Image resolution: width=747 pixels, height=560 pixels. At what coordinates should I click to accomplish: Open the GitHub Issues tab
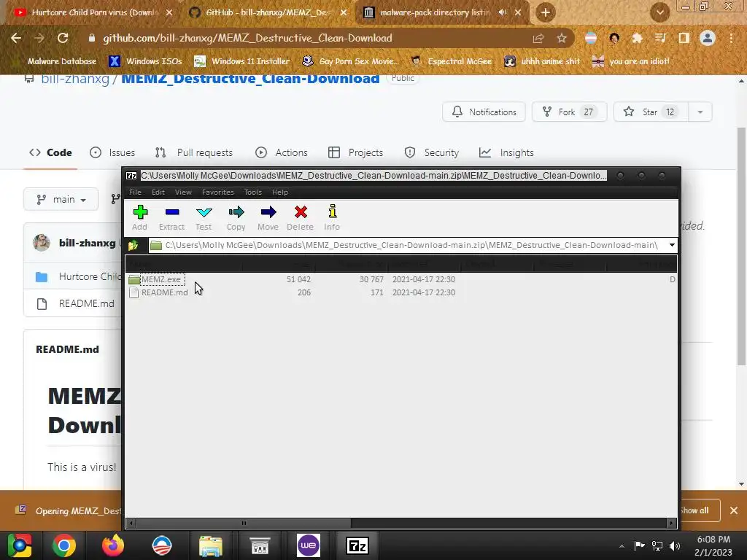(x=112, y=153)
